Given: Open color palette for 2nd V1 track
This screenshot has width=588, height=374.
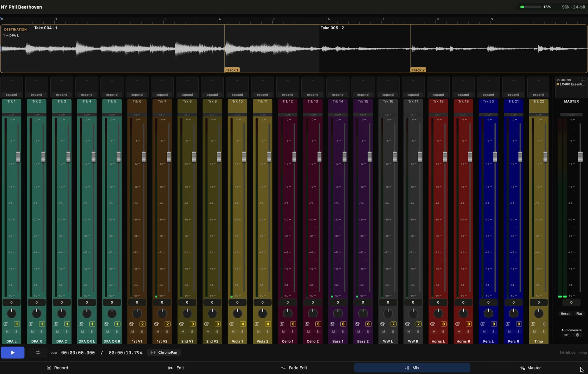Looking at the screenshot, I should [182, 324].
